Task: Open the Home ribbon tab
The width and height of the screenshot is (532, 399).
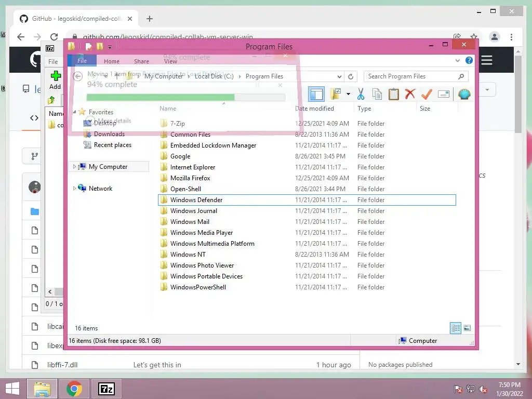Action: [112, 61]
